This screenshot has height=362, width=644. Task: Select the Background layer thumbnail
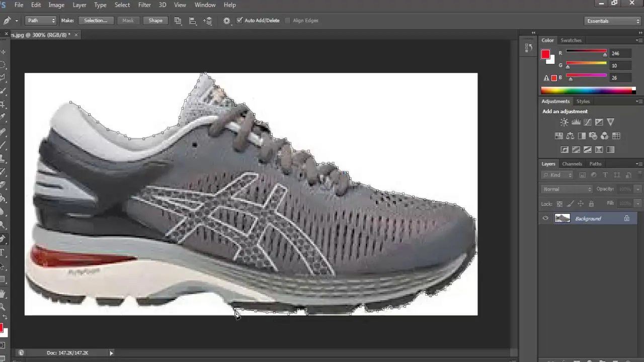click(x=562, y=218)
